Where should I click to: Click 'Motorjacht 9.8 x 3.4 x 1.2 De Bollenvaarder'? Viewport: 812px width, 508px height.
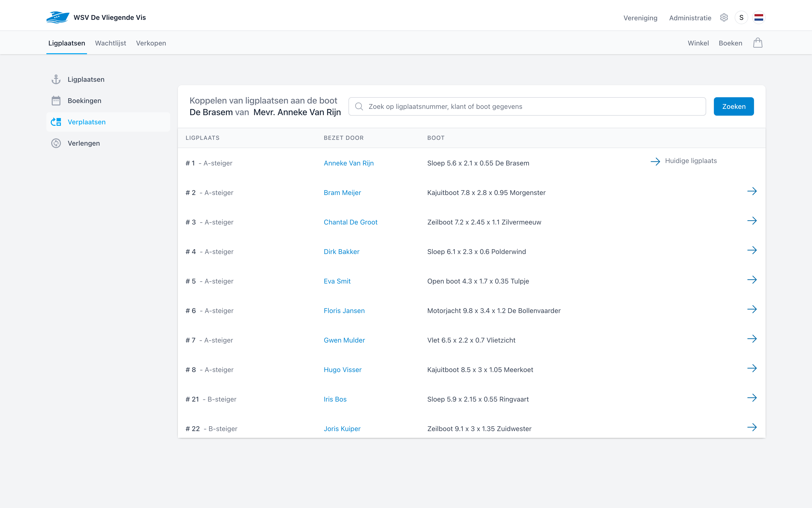pyautogui.click(x=494, y=311)
